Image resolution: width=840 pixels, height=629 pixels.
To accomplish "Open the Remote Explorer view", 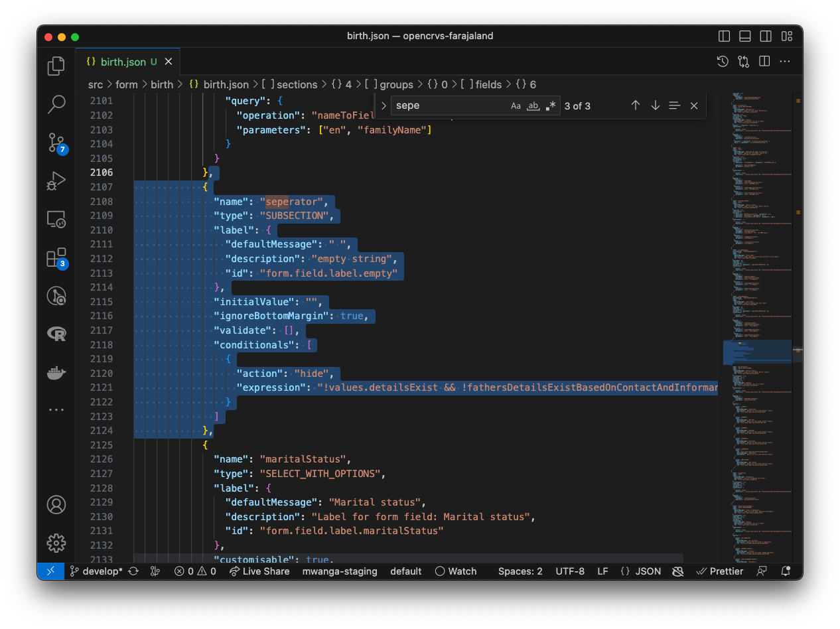I will point(56,219).
